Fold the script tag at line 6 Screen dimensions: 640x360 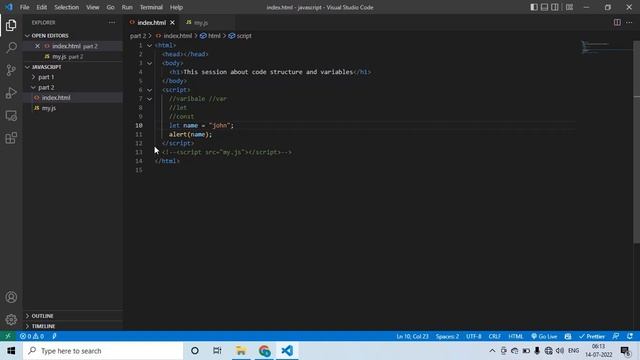tap(149, 90)
